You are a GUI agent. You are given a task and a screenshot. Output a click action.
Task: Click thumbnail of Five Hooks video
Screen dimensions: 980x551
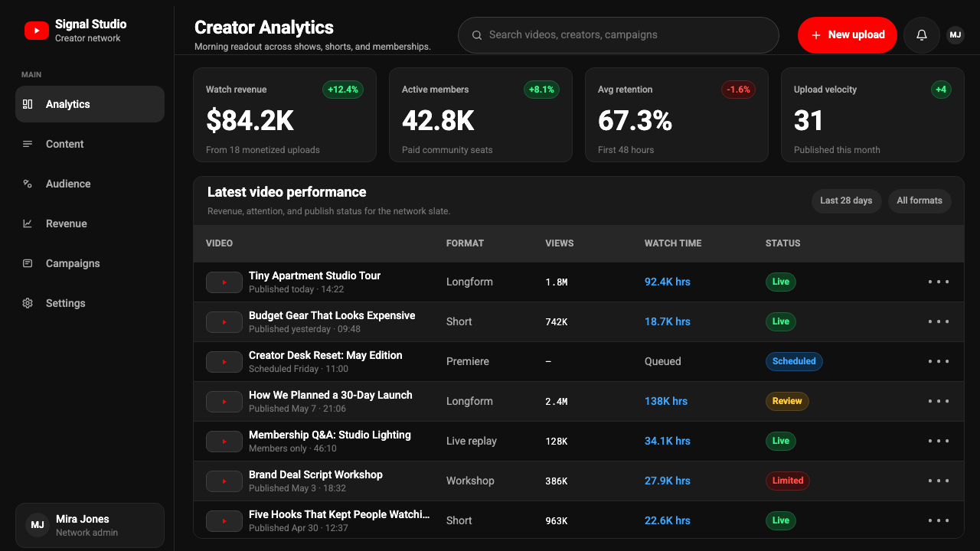224,521
